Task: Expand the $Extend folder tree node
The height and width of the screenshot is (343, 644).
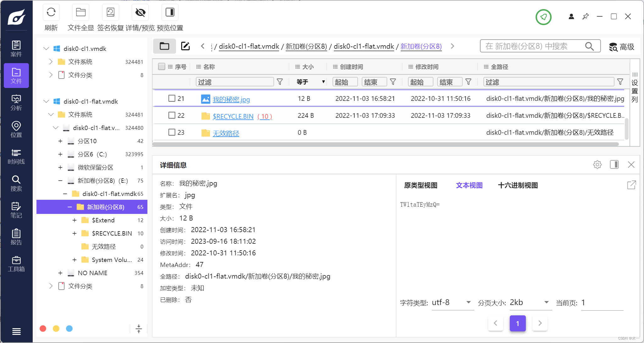Action: tap(74, 220)
